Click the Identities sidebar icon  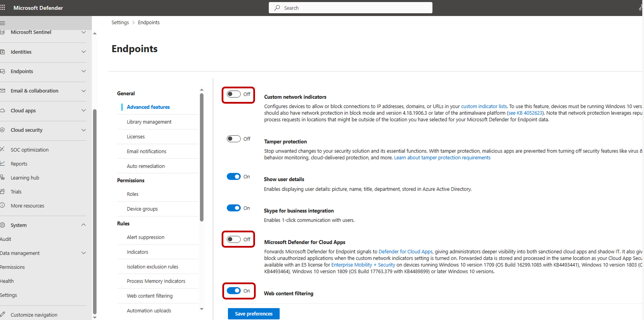pyautogui.click(x=2, y=52)
